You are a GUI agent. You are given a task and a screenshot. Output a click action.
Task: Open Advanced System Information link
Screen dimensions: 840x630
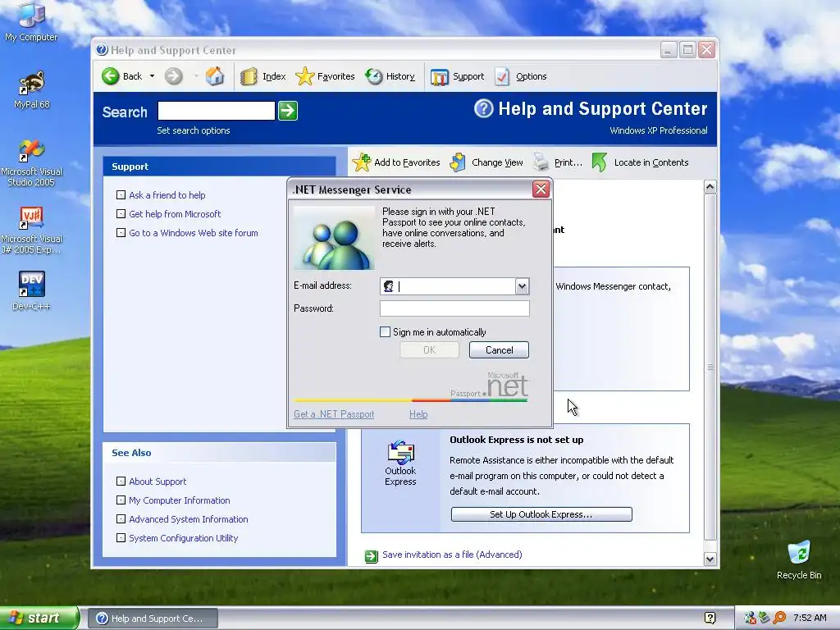click(189, 518)
